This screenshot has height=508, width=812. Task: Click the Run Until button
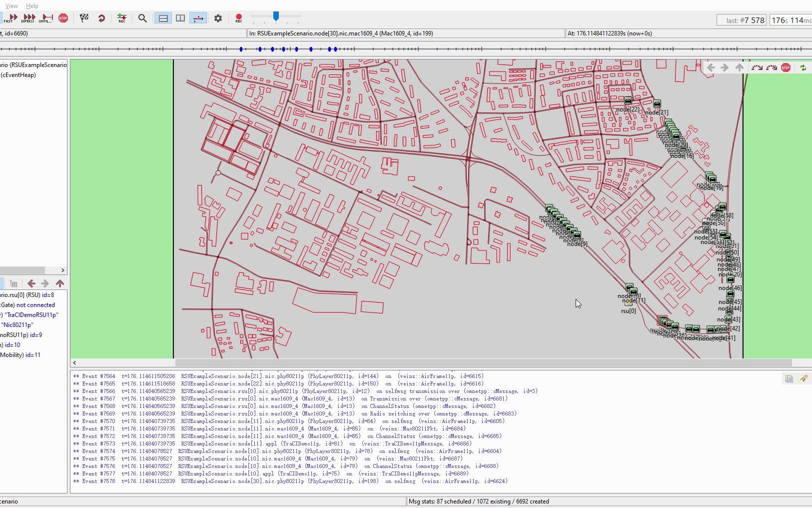point(45,18)
